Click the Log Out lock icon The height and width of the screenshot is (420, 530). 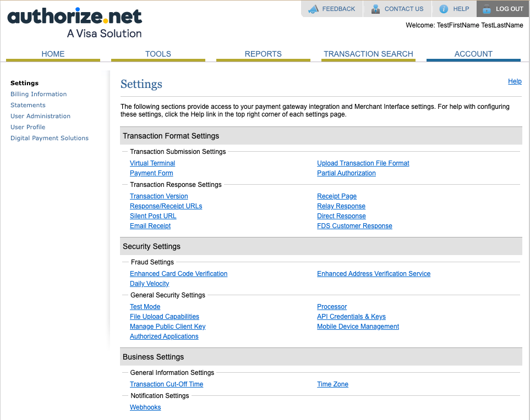point(487,9)
